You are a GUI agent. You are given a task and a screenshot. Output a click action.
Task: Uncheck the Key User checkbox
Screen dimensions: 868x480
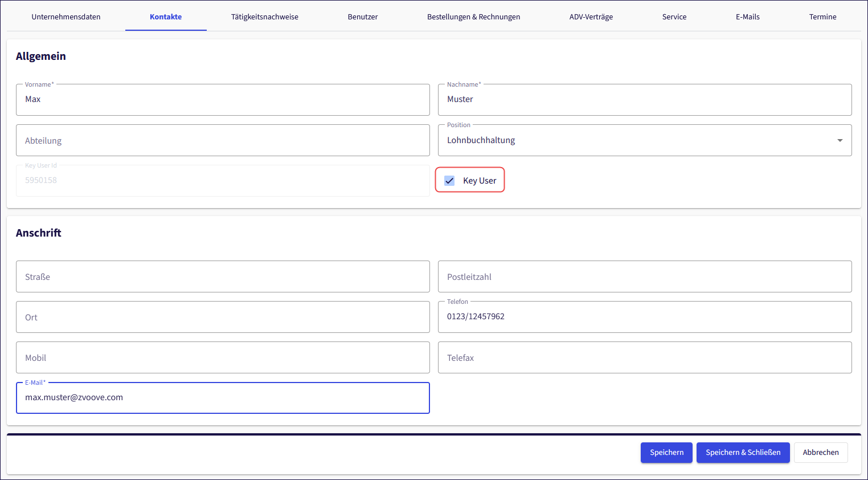[x=449, y=181]
